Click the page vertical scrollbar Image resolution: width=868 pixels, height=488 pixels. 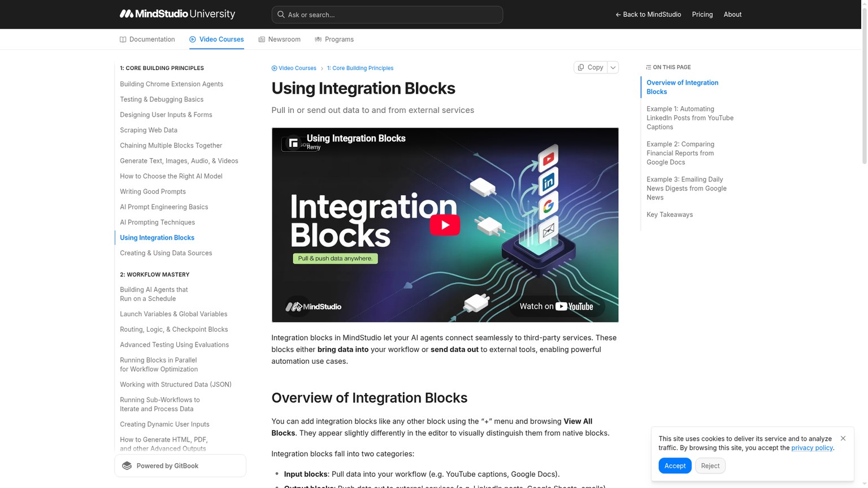click(x=864, y=85)
